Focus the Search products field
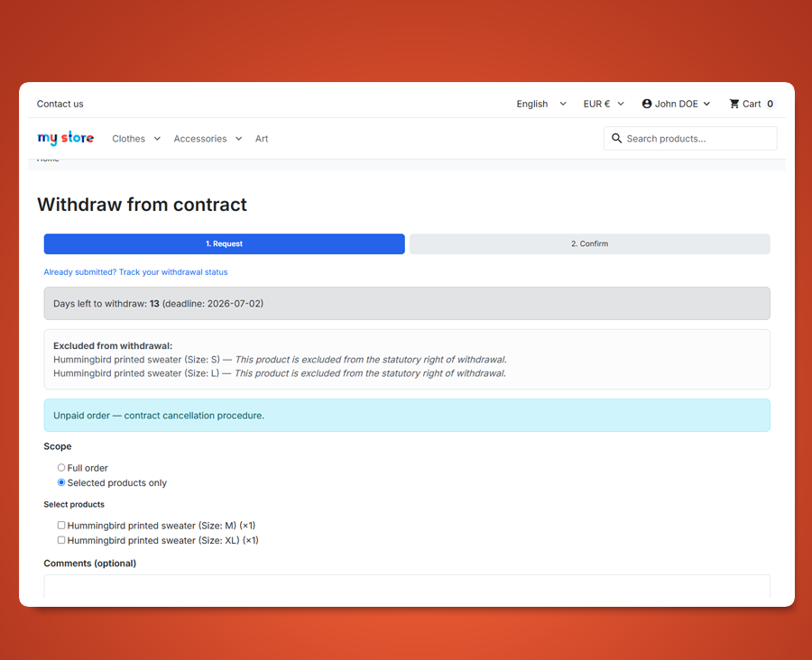 pos(690,138)
